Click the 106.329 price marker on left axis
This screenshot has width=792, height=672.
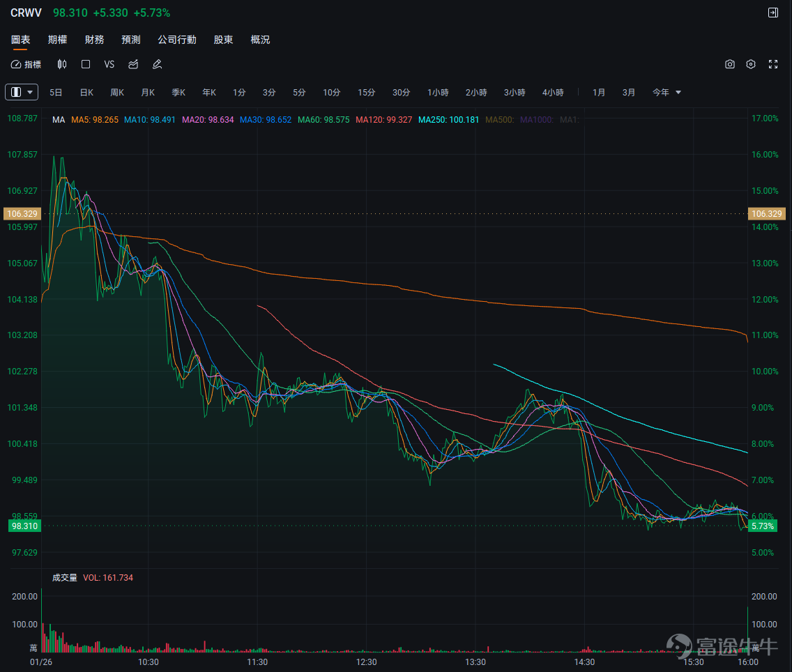tap(22, 213)
